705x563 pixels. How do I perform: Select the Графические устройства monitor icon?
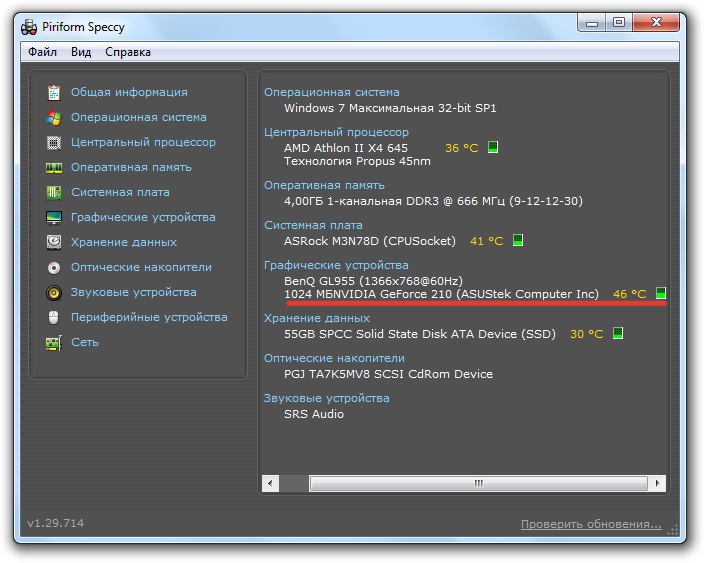54,218
